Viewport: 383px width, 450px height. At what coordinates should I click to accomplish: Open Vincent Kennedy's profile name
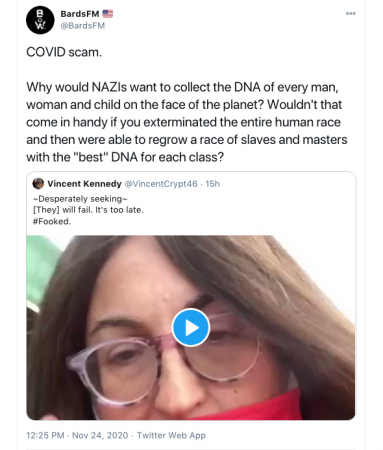point(84,184)
